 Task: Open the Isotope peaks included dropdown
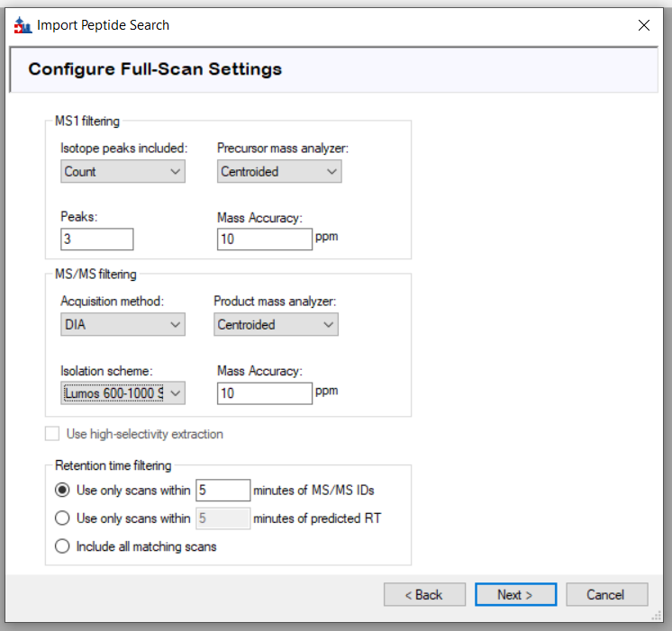point(123,172)
